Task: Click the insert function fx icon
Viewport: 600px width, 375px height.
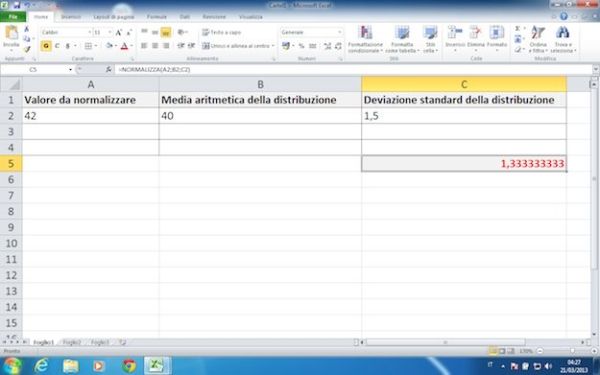Action: tap(109, 69)
